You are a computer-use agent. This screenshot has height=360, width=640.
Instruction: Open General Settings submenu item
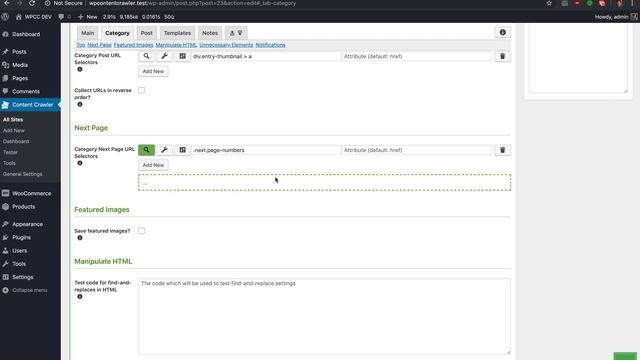click(x=22, y=174)
